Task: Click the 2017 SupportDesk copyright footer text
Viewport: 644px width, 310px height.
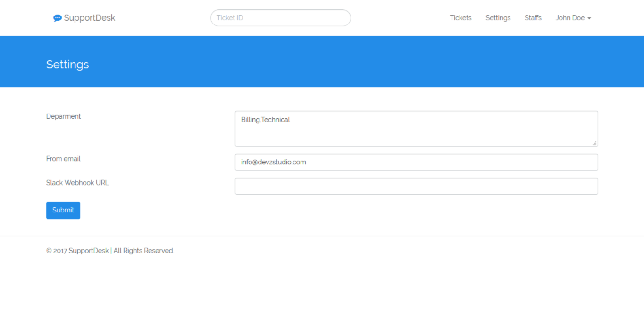Action: 110,251
